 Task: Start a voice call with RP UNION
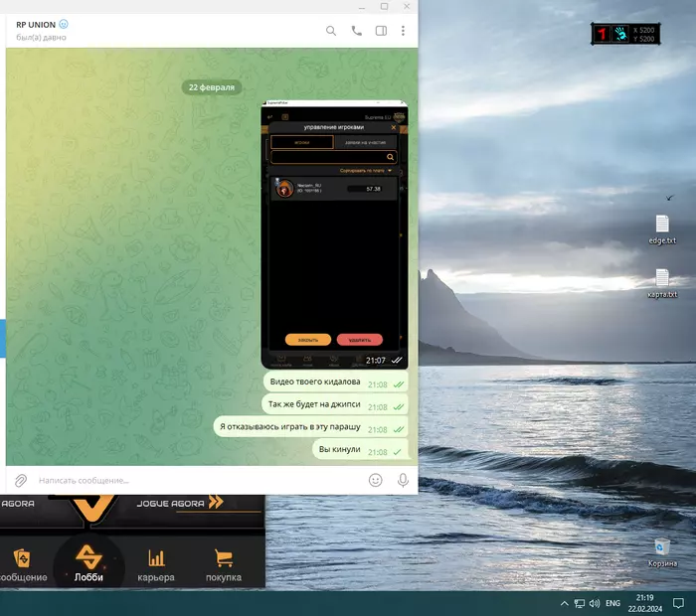tap(356, 31)
